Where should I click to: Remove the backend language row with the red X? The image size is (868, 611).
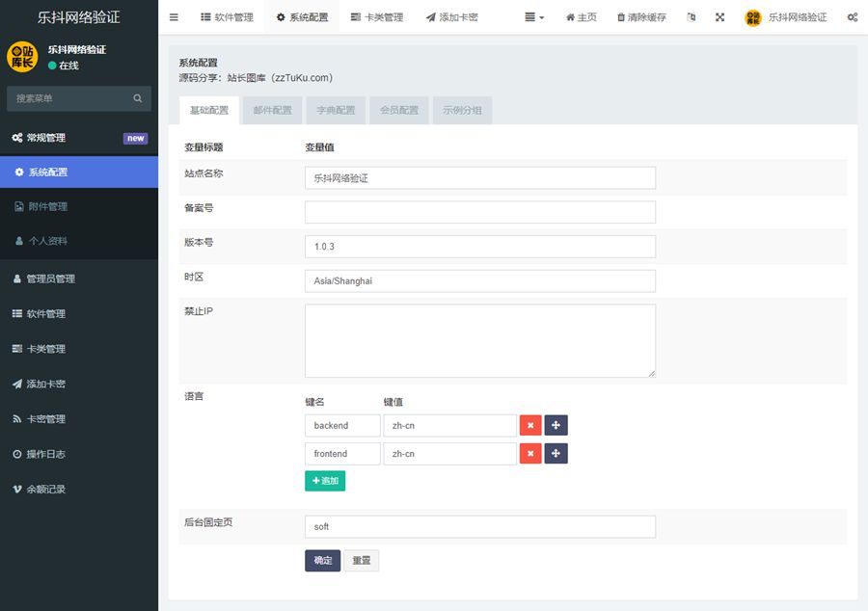coord(530,425)
